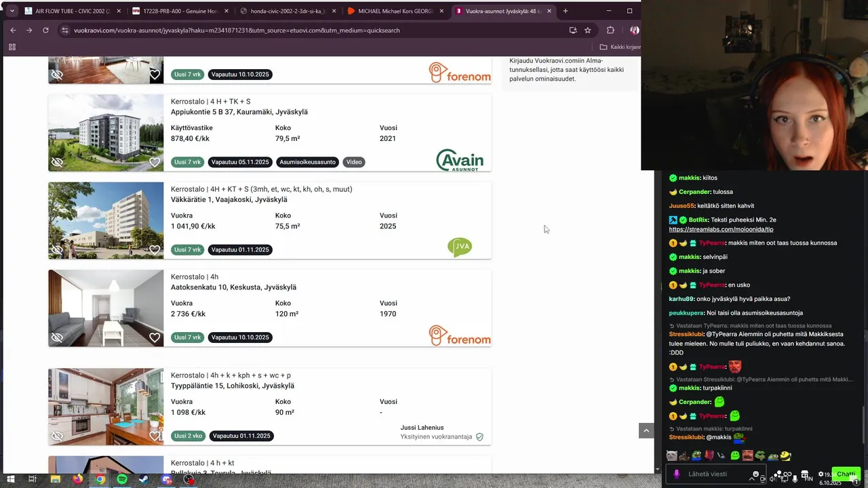Image resolution: width=868 pixels, height=488 pixels.
Task: Click the verified shield icon beside Yksityinen vuokranantaja
Action: pyautogui.click(x=479, y=437)
